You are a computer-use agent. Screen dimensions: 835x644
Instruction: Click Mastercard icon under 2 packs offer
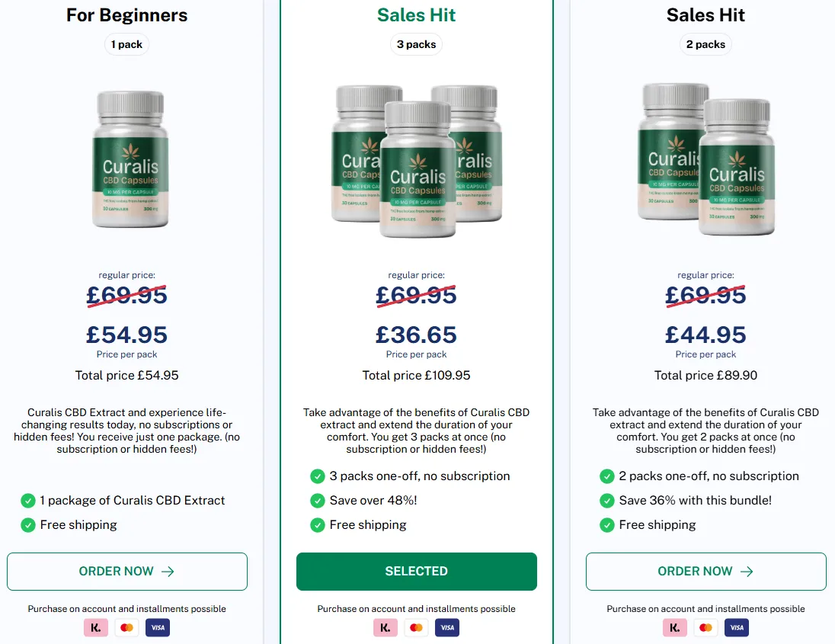pyautogui.click(x=705, y=627)
